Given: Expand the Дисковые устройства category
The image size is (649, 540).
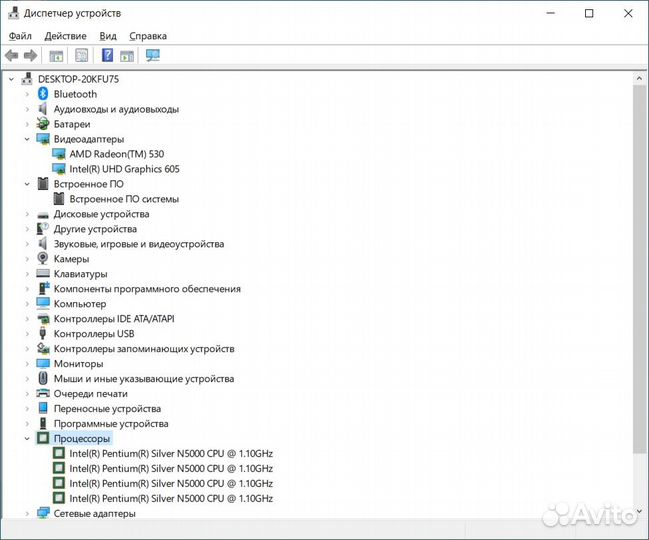Looking at the screenshot, I should 27,214.
